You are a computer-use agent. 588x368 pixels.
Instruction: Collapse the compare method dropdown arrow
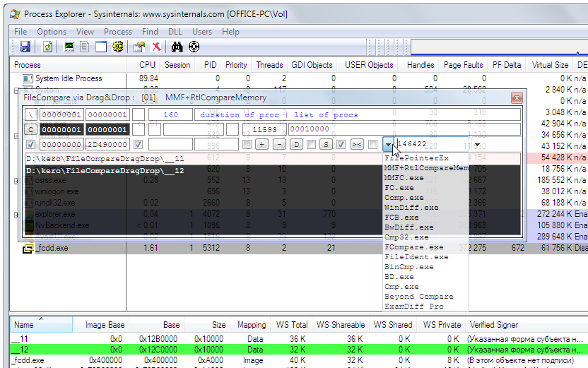coord(388,145)
